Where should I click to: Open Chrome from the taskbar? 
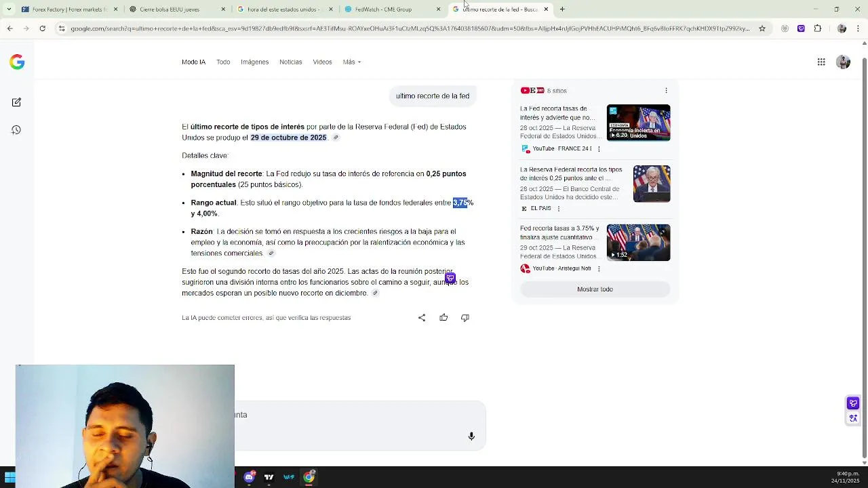click(x=309, y=477)
